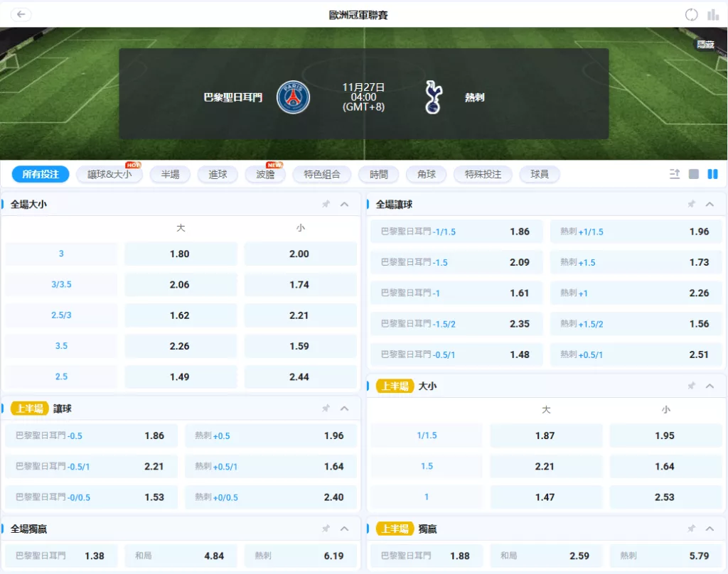Screen dimensions: 728x574
Task: Click the Paris Saint-Germain team logo
Action: (293, 97)
